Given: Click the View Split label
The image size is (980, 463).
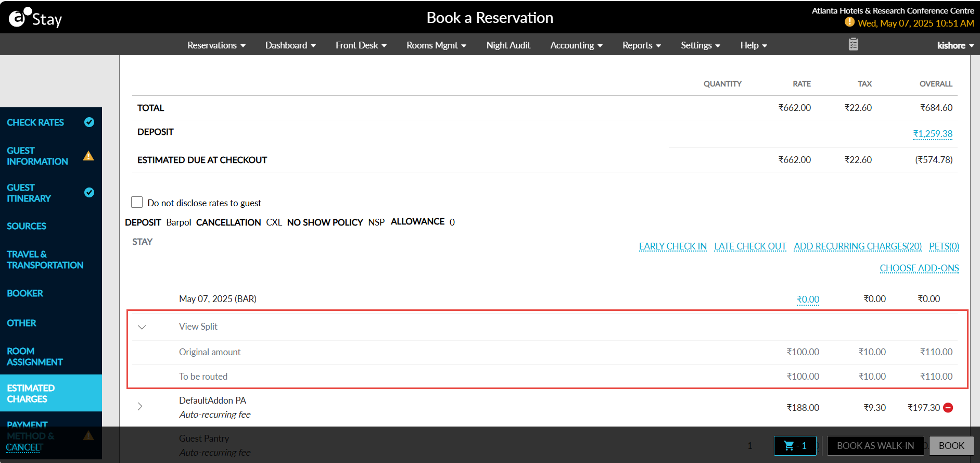Looking at the screenshot, I should [x=198, y=327].
